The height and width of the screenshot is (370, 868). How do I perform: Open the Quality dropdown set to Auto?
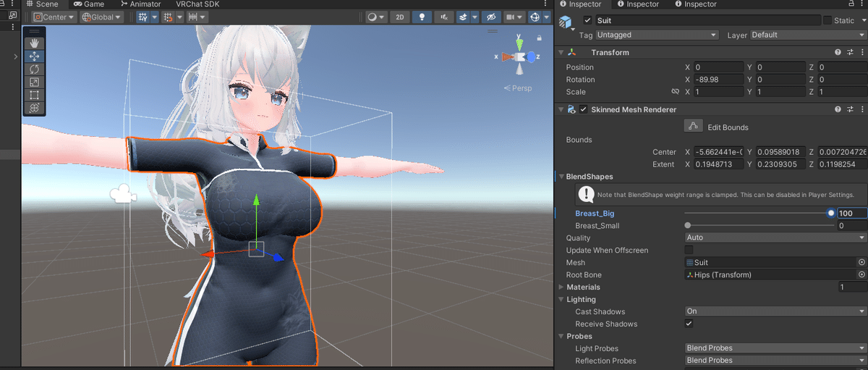775,237
